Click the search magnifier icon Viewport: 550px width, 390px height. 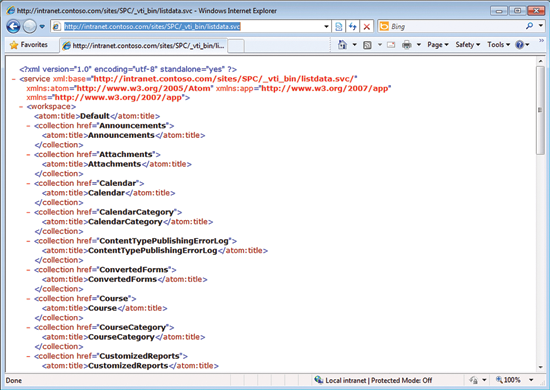pos(530,26)
